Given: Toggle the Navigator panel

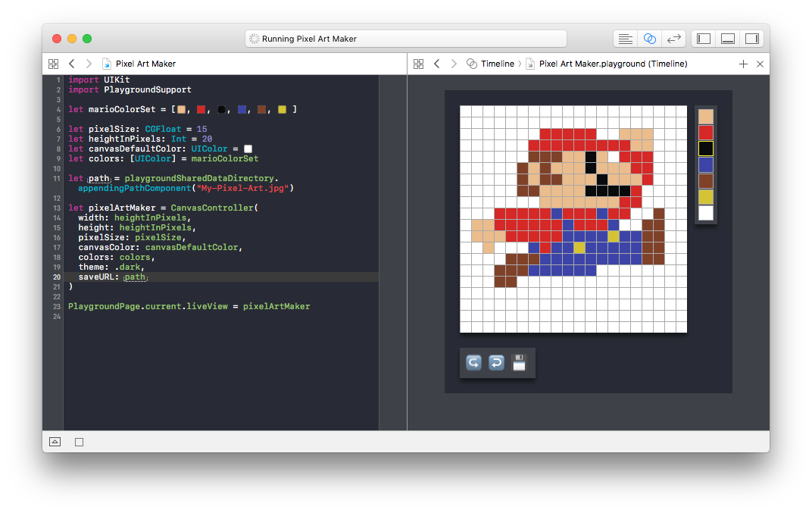Looking at the screenshot, I should pos(704,39).
